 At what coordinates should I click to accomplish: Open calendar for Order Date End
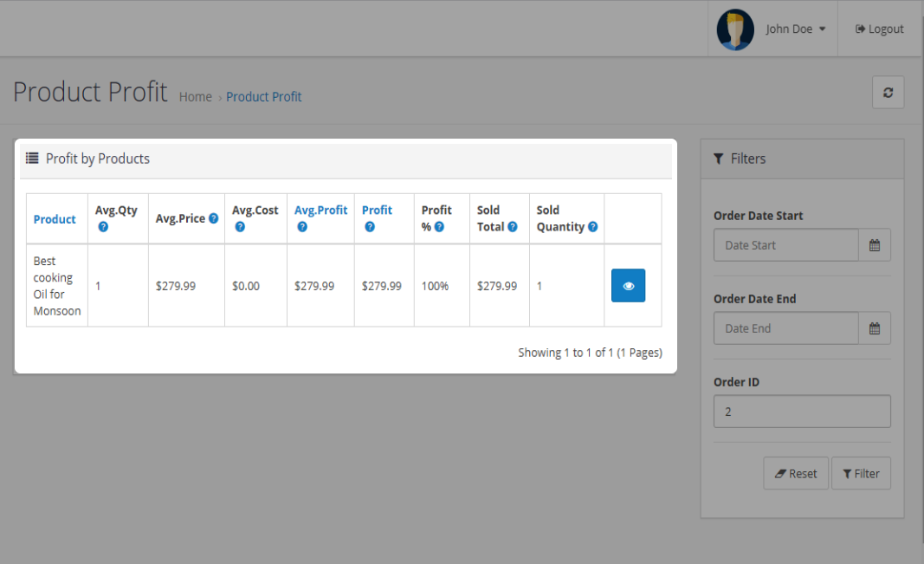click(874, 328)
